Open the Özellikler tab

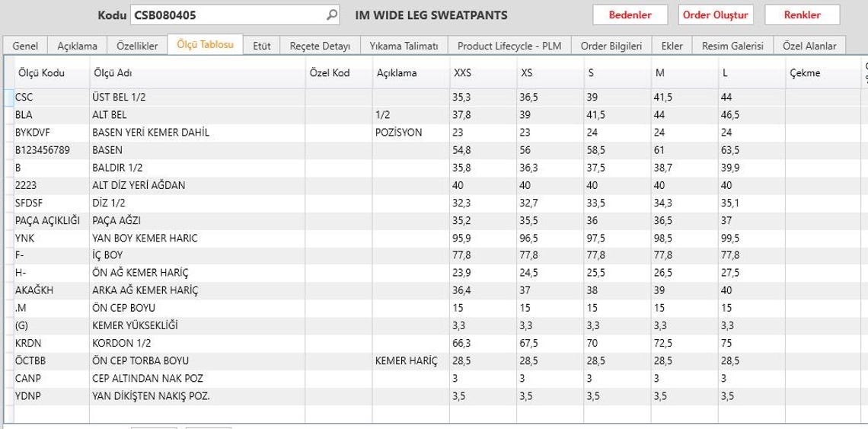[x=137, y=46]
